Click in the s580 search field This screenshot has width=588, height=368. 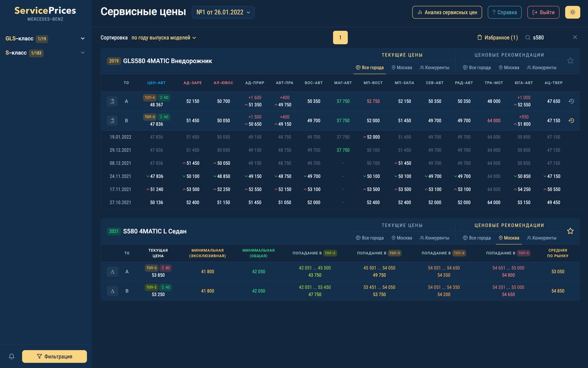[551, 37]
